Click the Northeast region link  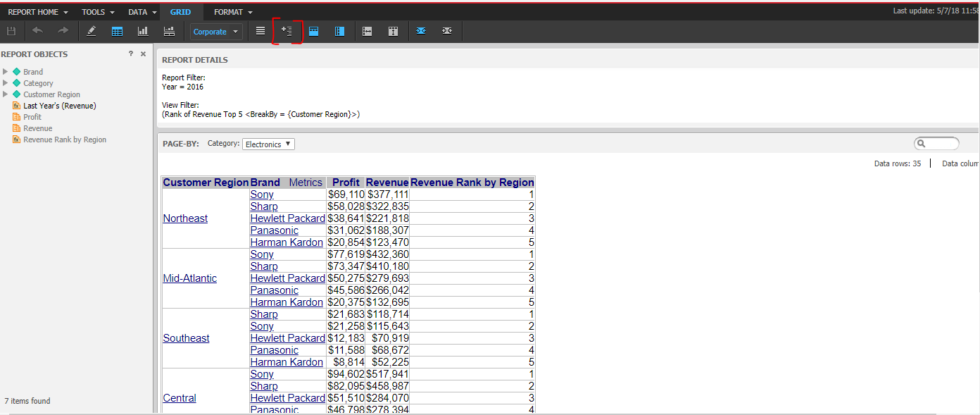click(x=185, y=218)
